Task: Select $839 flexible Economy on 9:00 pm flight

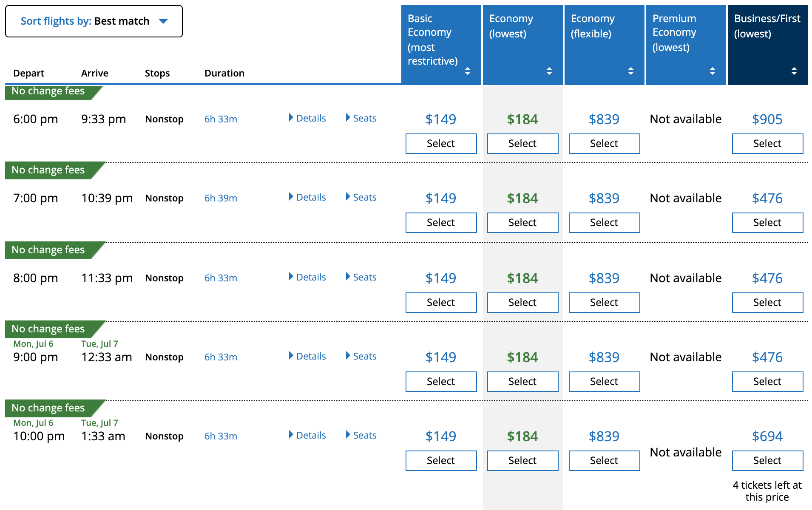Action: click(x=605, y=382)
